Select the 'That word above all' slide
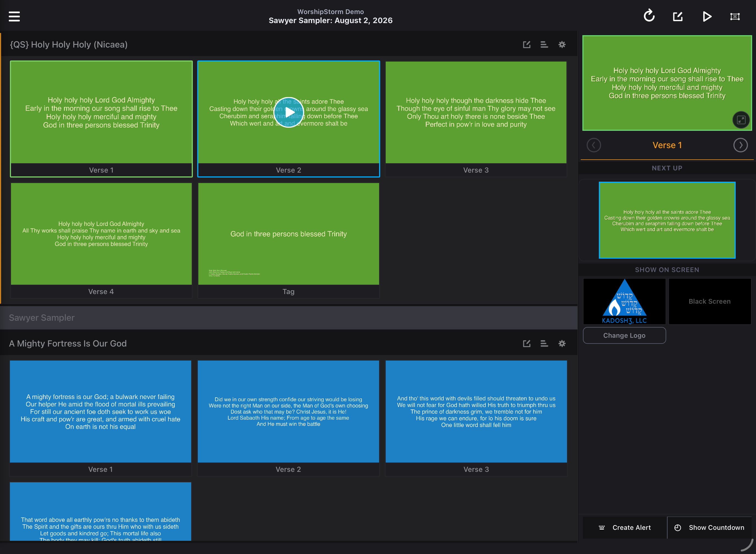 tap(101, 511)
